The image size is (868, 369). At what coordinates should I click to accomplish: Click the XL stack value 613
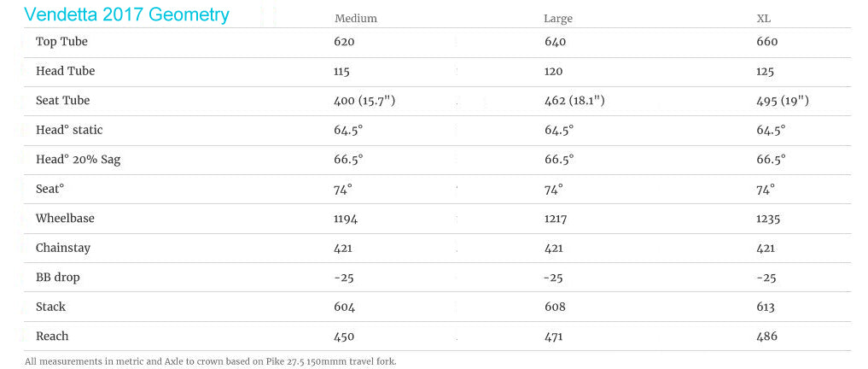766,307
